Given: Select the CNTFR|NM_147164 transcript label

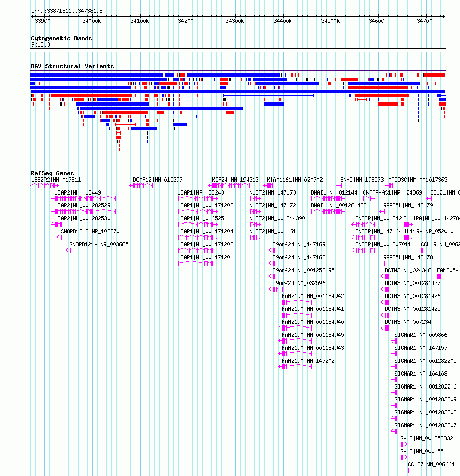Looking at the screenshot, I should pyautogui.click(x=378, y=232).
